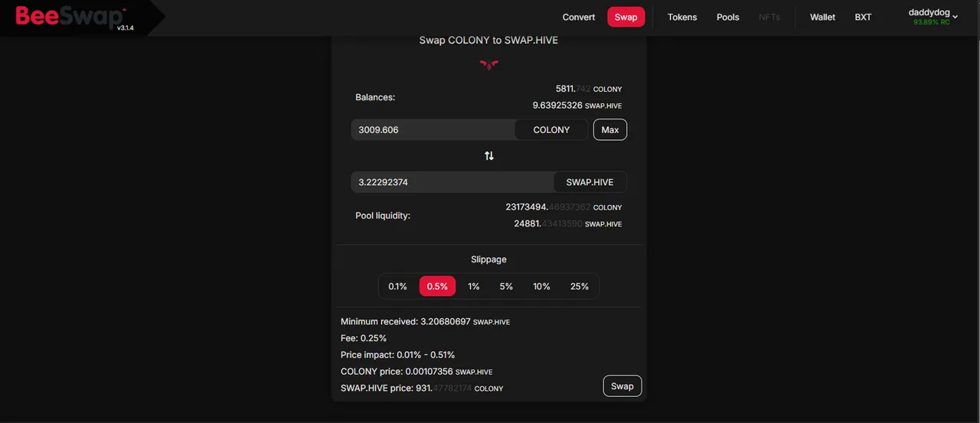The width and height of the screenshot is (980, 423).
Task: Open the COLONY token selector
Action: click(551, 130)
